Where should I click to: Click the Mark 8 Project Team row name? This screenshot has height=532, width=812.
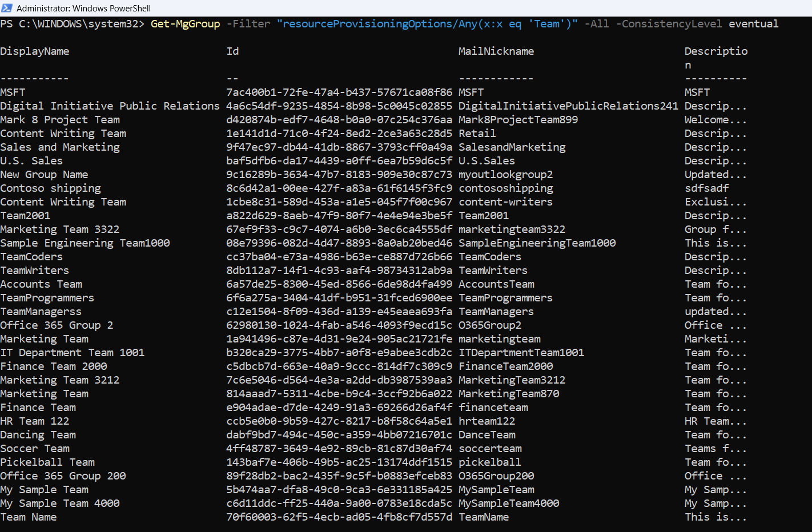(60, 120)
